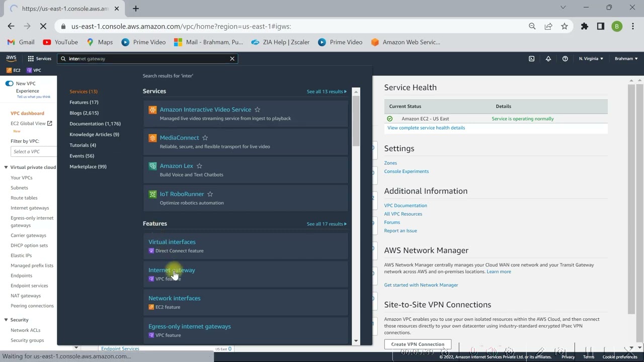Bookmark this page with star icon
Screen dimensions: 644x362
coord(565,26)
